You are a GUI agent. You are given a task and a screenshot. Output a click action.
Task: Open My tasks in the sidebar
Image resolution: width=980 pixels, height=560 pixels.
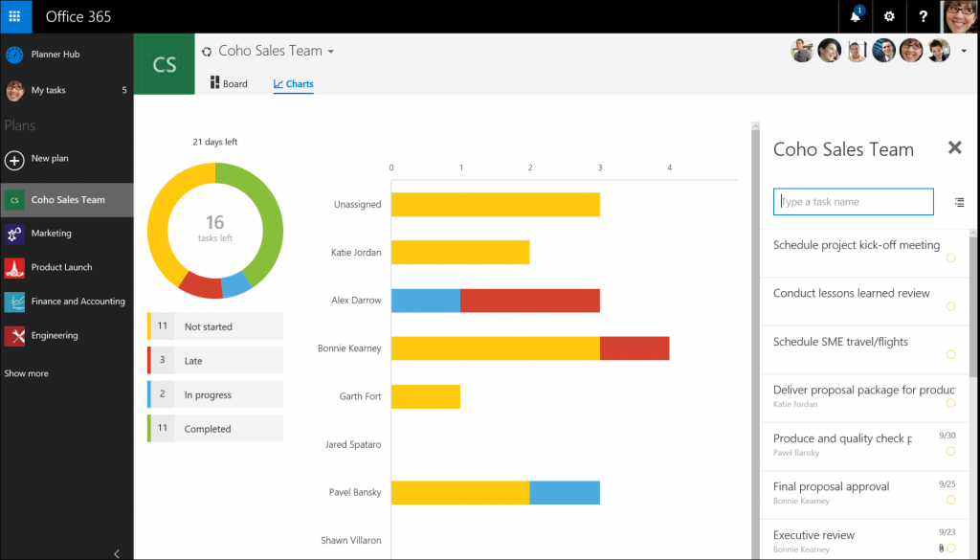[x=66, y=90]
